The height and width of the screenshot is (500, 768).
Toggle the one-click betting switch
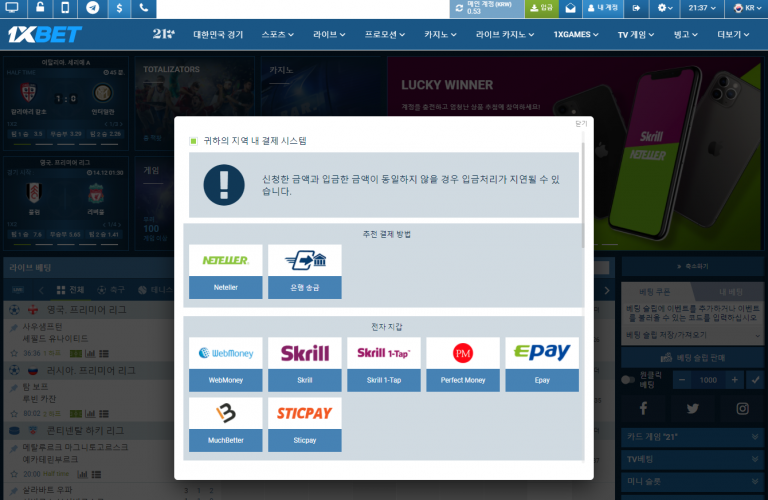click(629, 381)
